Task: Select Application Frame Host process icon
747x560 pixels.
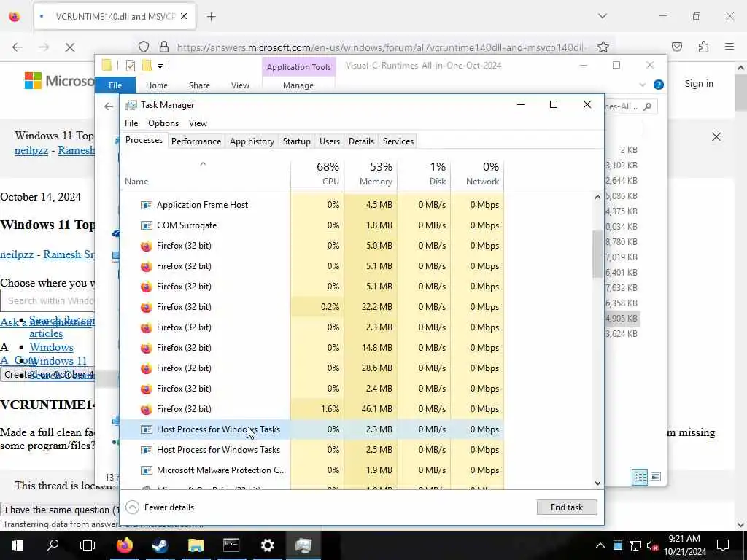Action: (x=146, y=205)
